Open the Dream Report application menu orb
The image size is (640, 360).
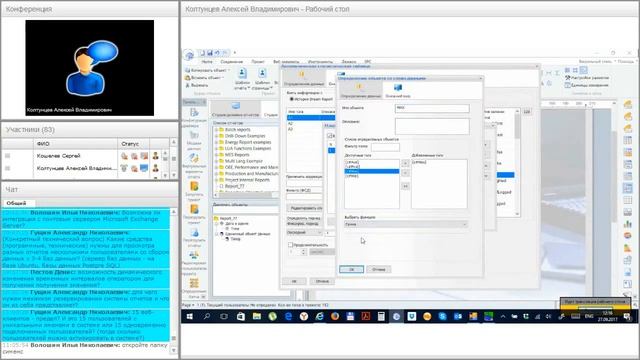(x=189, y=55)
